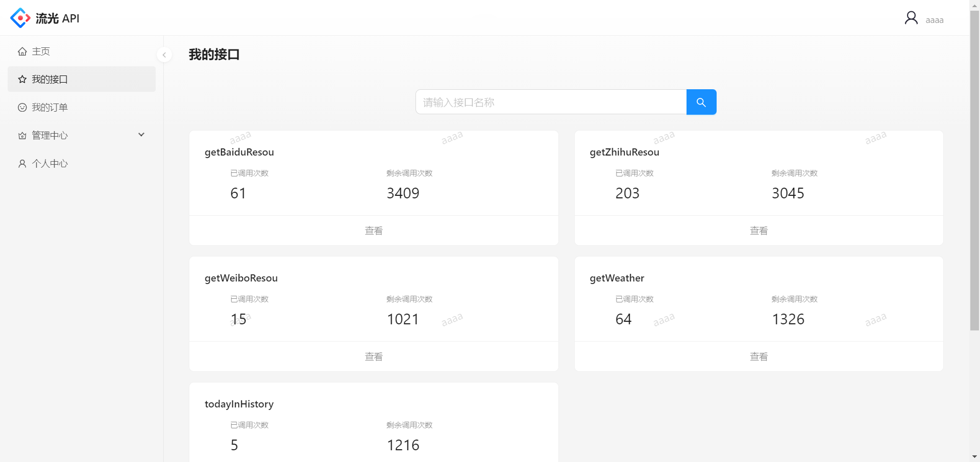980x462 pixels.
Task: Click the crown icon beside 管理中心
Action: coord(22,136)
